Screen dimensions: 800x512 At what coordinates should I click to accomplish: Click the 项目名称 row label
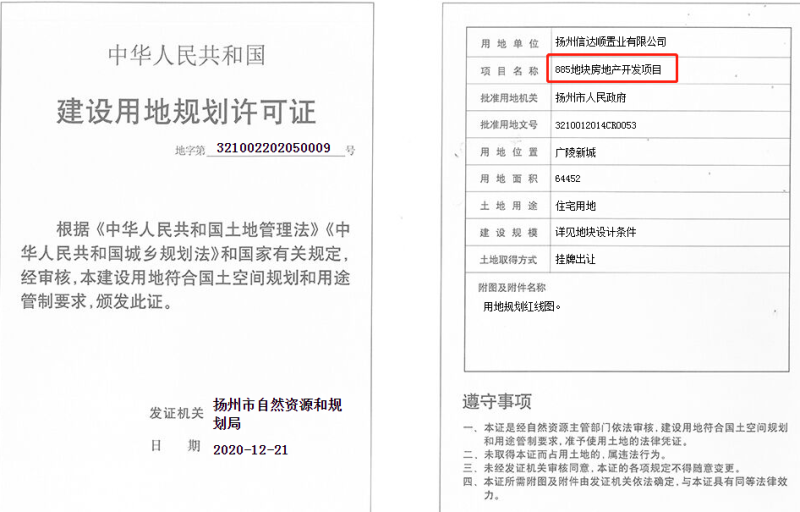(x=509, y=71)
